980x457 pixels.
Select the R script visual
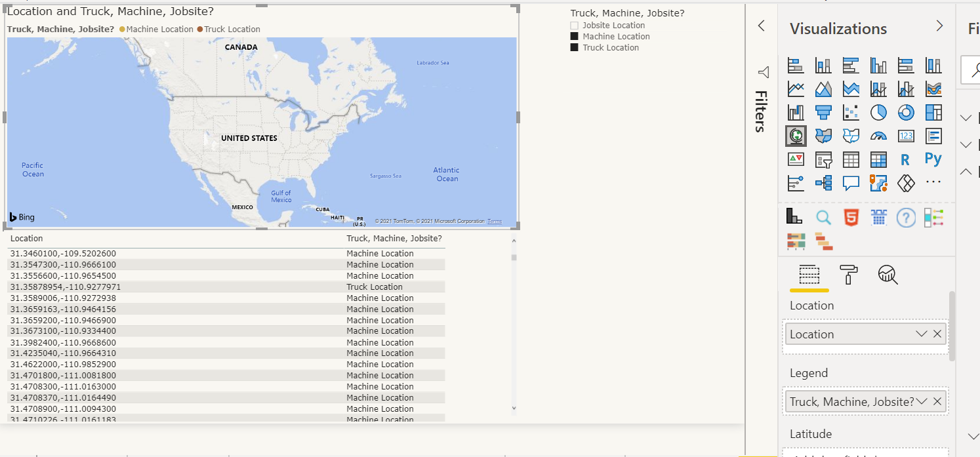(906, 159)
